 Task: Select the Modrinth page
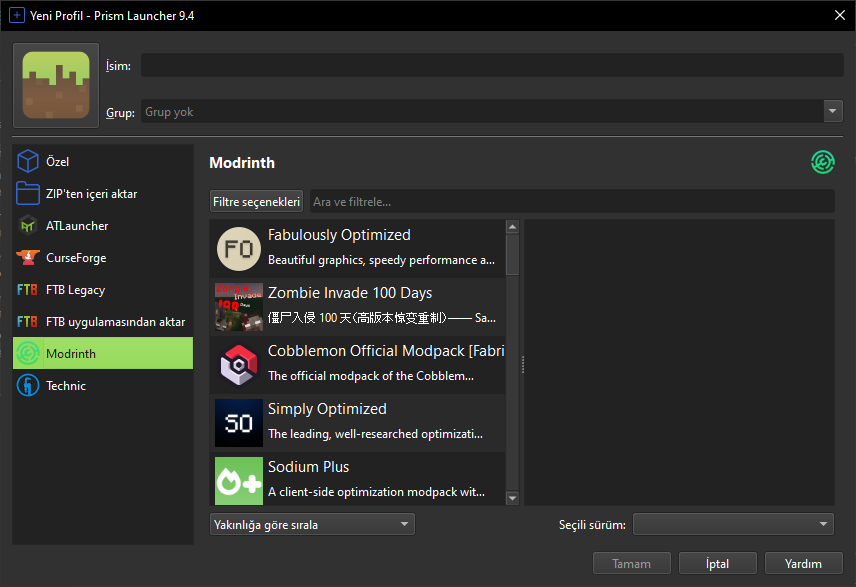click(103, 353)
